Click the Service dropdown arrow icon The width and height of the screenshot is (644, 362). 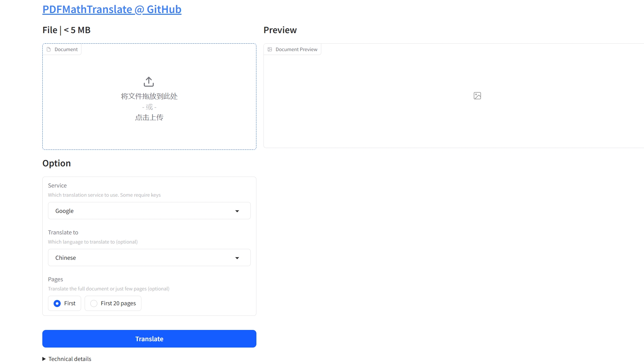point(237,211)
